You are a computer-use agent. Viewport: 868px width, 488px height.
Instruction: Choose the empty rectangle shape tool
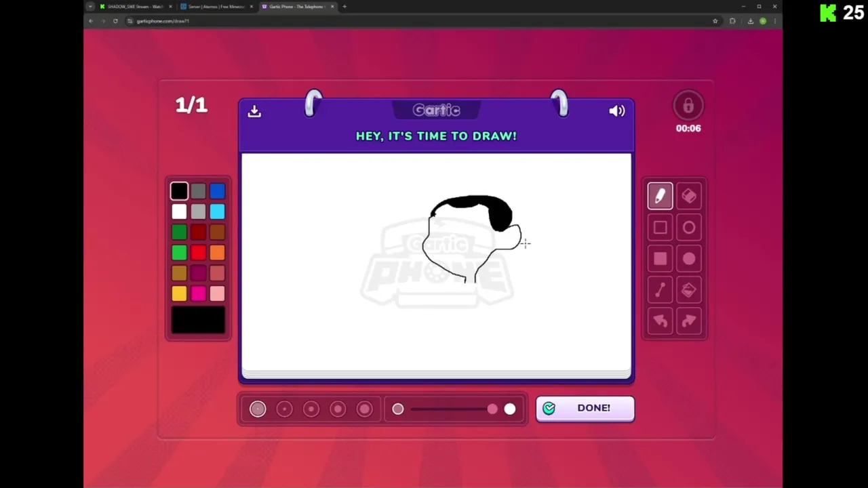(x=660, y=228)
